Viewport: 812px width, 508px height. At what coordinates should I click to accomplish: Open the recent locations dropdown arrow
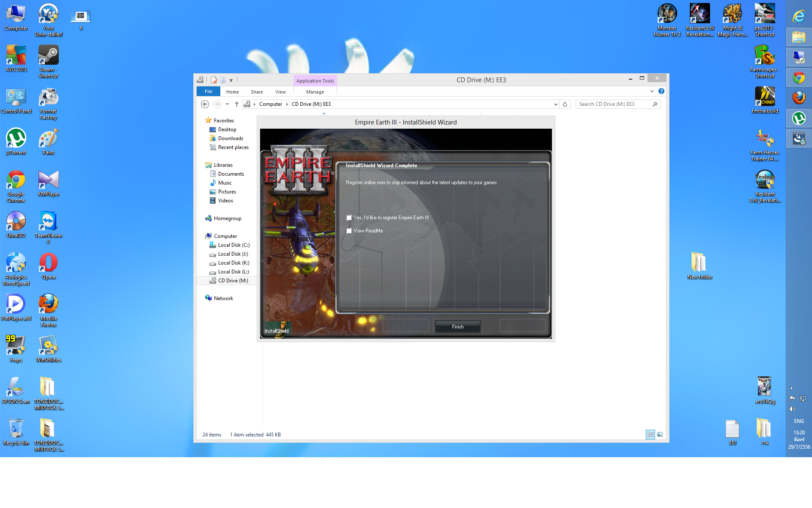coord(227,104)
